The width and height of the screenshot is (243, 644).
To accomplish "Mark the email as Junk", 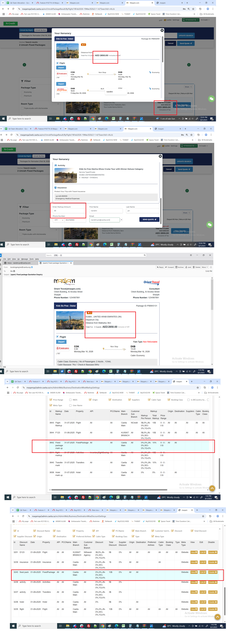I will click(x=188, y=267).
